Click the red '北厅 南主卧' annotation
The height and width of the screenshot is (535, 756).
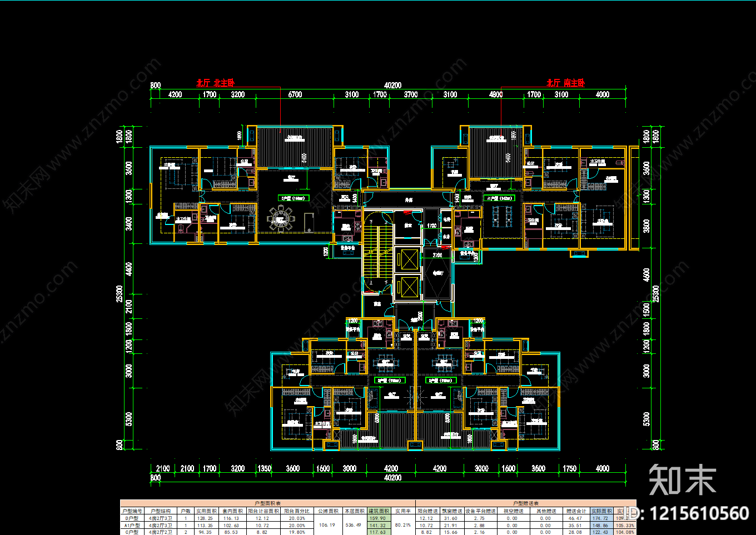tap(566, 83)
